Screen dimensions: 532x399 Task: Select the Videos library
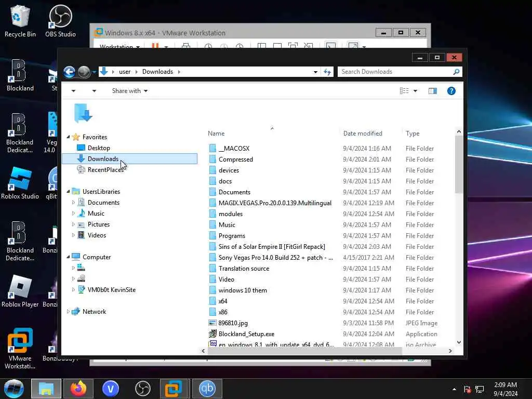pyautogui.click(x=97, y=235)
